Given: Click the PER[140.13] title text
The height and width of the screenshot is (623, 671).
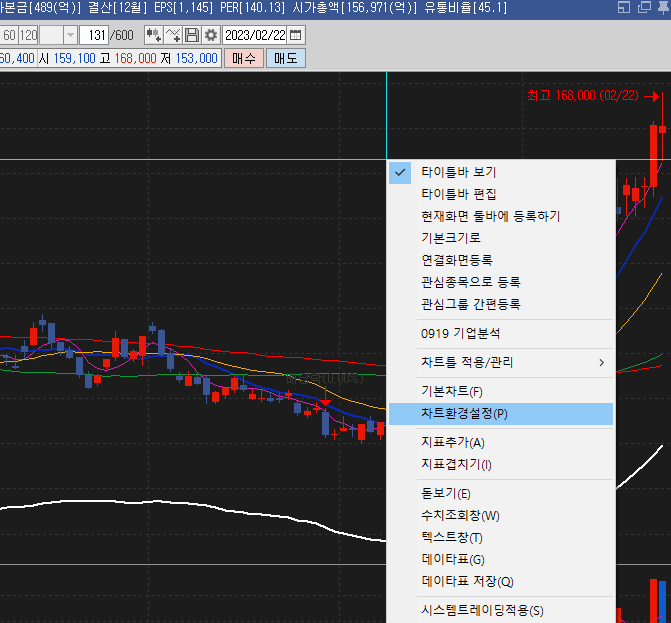Looking at the screenshot, I should click(252, 7).
